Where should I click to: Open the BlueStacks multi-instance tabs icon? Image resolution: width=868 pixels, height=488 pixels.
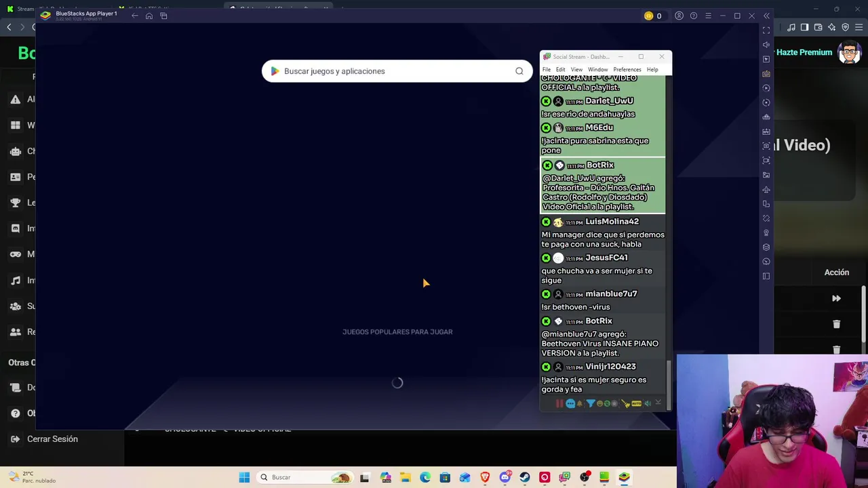pyautogui.click(x=163, y=16)
